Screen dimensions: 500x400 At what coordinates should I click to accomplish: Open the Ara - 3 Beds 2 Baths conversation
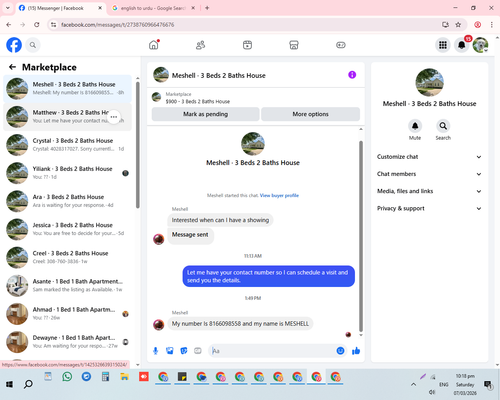click(x=67, y=201)
